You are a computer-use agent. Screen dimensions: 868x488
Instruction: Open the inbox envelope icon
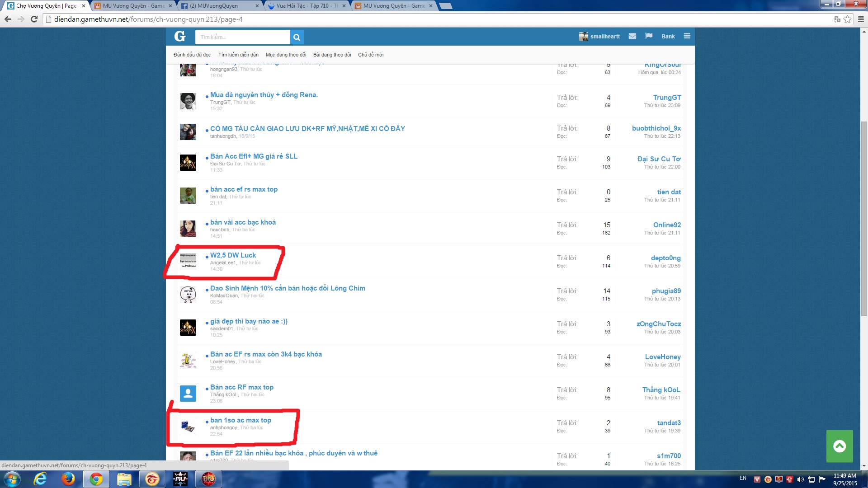pyautogui.click(x=632, y=36)
